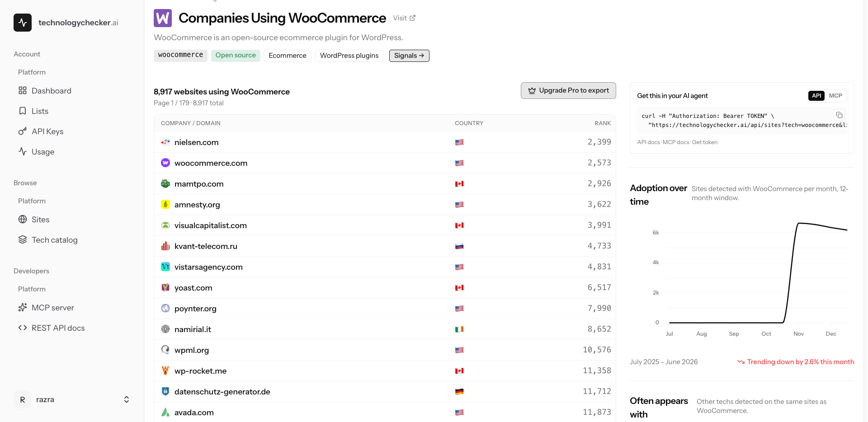
Task: Click the COUNTRY column header
Action: [x=469, y=123]
